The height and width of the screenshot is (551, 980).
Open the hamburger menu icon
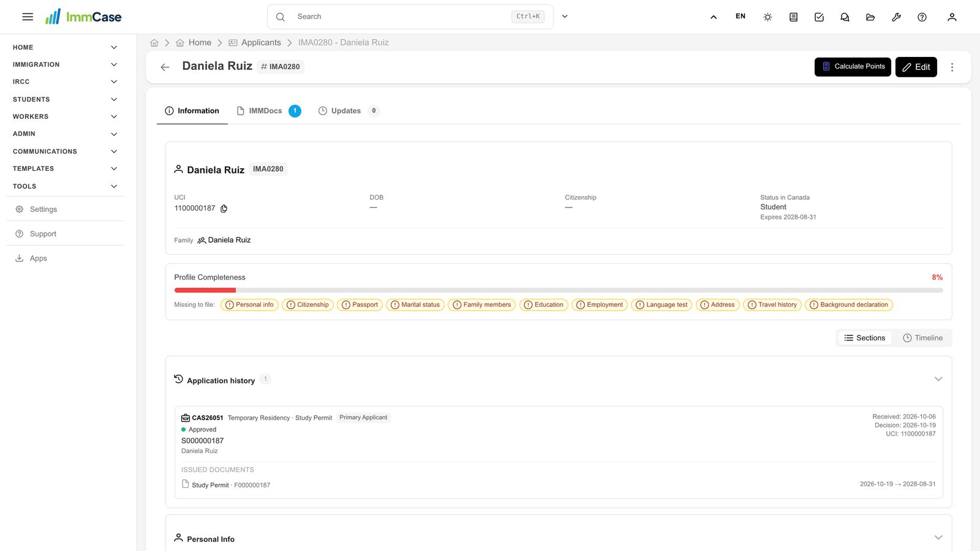28,17
